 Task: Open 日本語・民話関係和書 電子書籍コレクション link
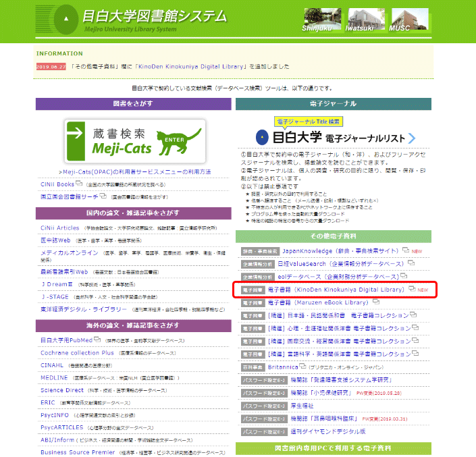pos(338,315)
